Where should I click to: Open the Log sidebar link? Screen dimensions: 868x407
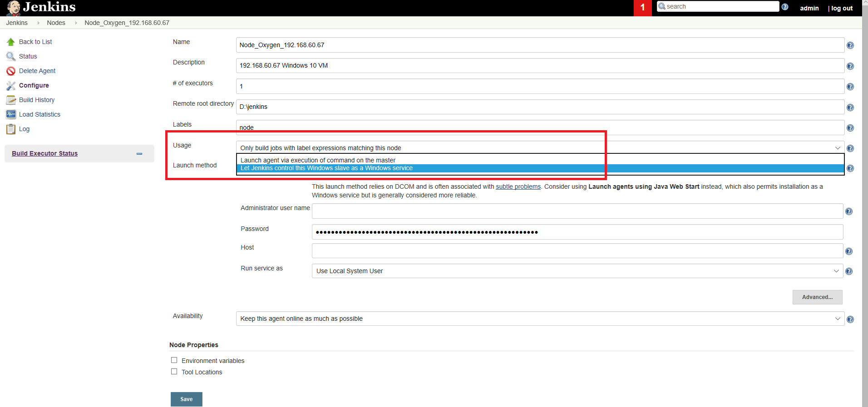coord(24,129)
